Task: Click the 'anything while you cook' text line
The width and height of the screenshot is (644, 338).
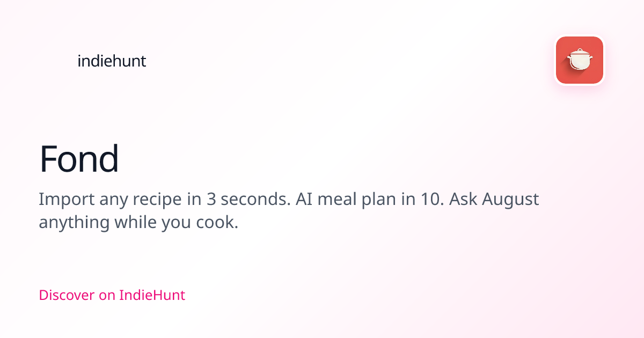Action: tap(138, 222)
